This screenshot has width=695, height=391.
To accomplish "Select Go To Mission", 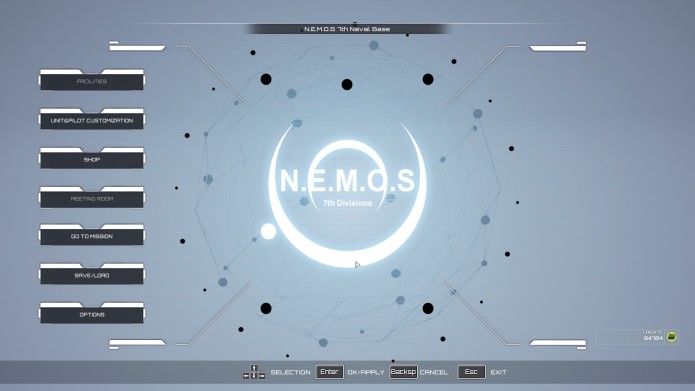I will click(92, 235).
